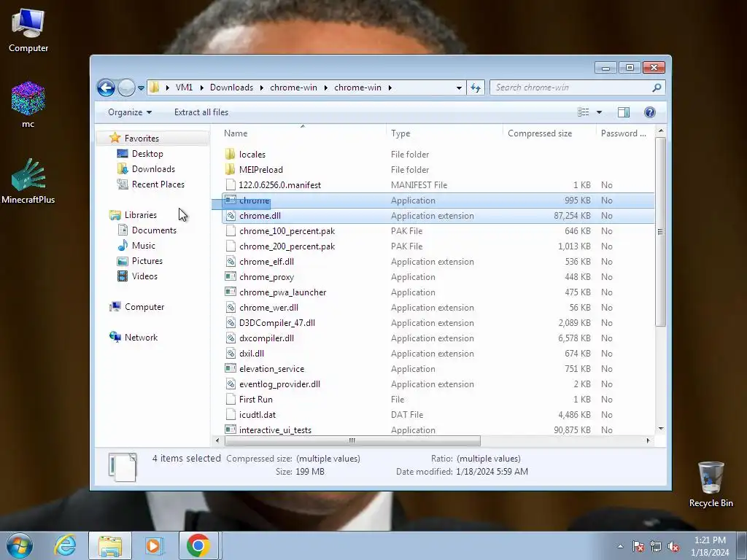
Task: Click the chrome_proxy application icon
Action: pyautogui.click(x=231, y=276)
